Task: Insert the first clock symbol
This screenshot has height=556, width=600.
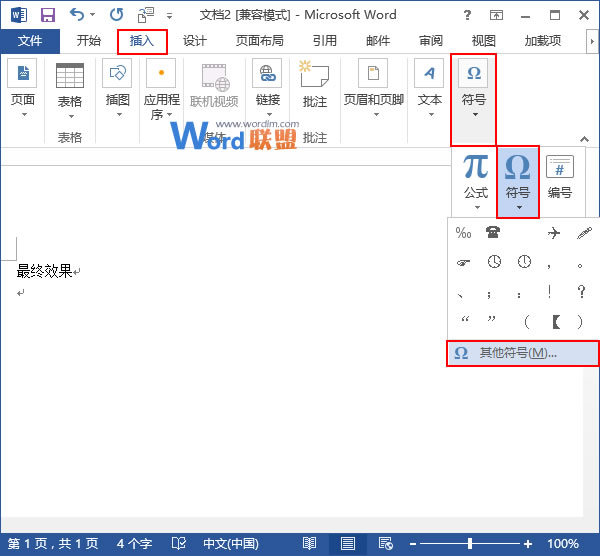Action: [494, 262]
